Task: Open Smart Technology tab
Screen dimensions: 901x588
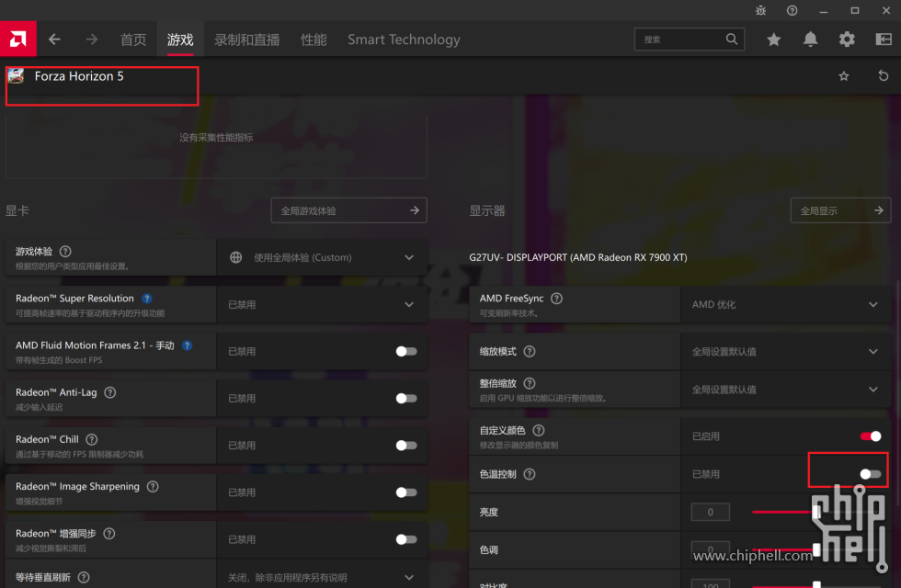Action: coord(404,39)
